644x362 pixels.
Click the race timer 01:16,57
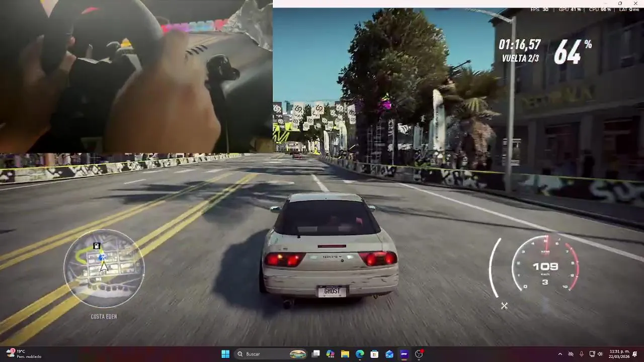coord(519,45)
